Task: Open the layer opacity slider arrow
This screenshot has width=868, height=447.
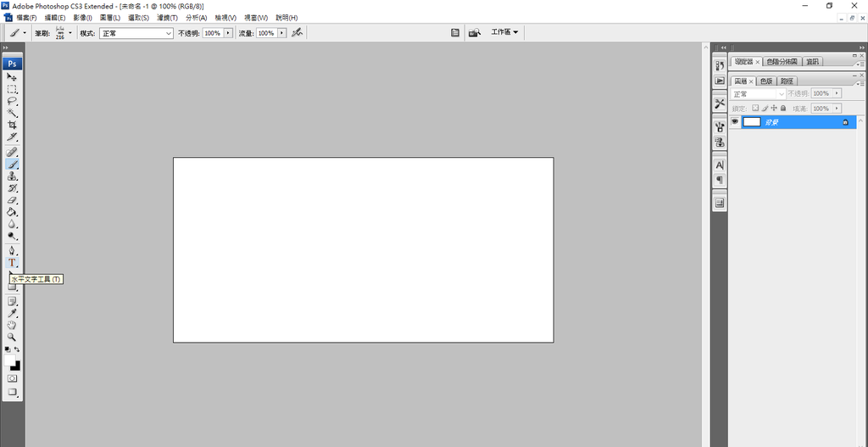Action: point(837,93)
